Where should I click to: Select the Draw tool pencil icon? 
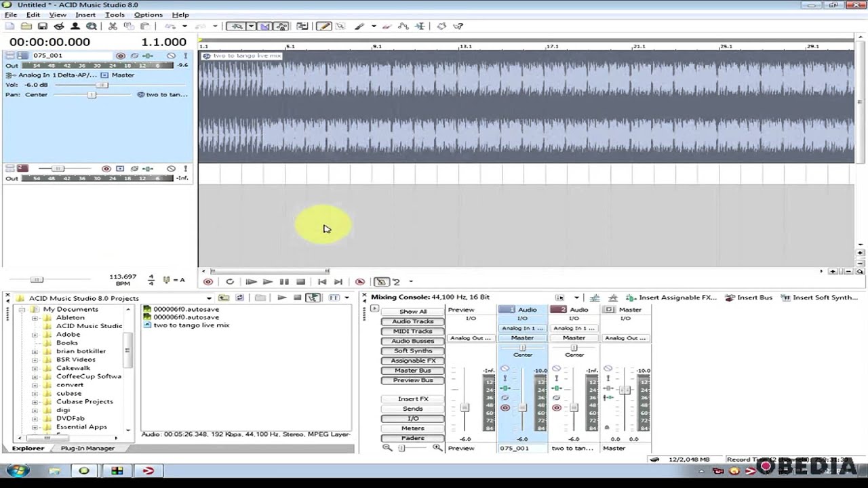[323, 26]
